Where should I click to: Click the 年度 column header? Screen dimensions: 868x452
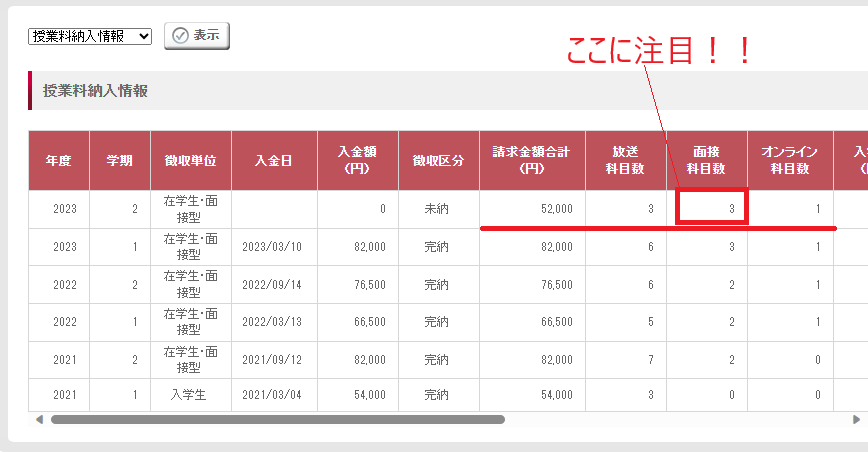pos(59,160)
